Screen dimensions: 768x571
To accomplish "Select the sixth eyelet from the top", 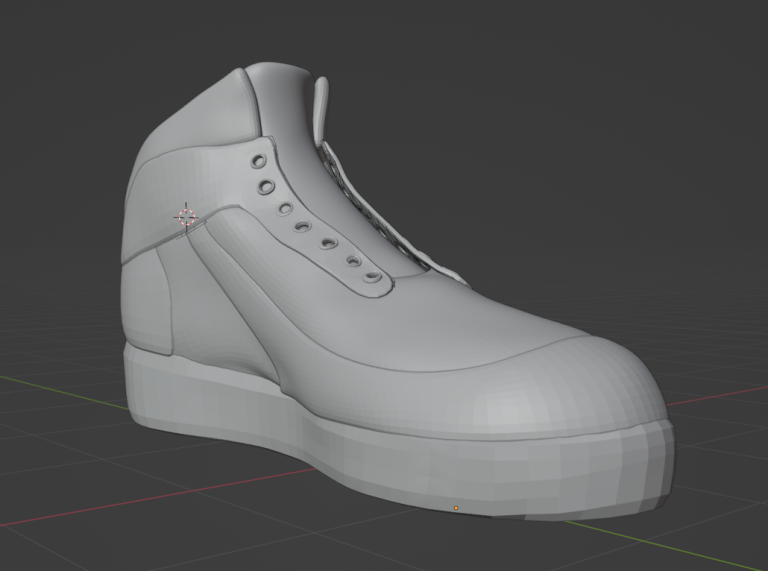I will click(353, 261).
